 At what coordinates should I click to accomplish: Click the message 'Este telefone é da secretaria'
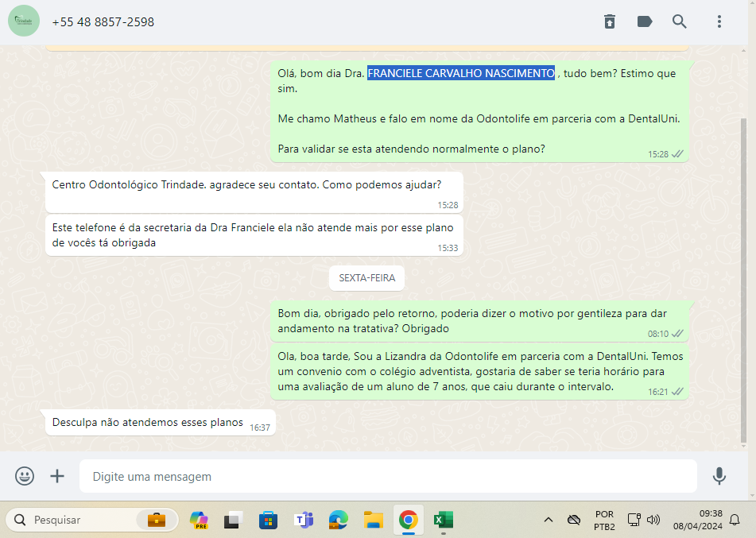tap(254, 235)
